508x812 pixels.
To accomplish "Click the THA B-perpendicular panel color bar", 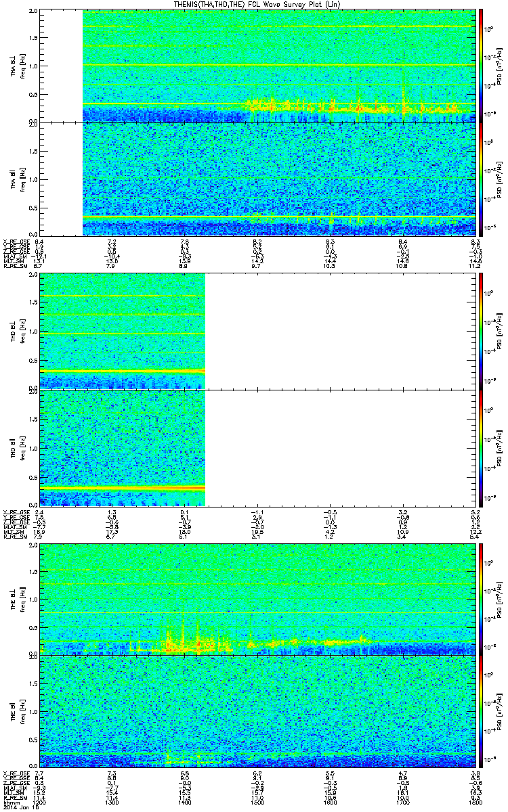I will point(481,66).
